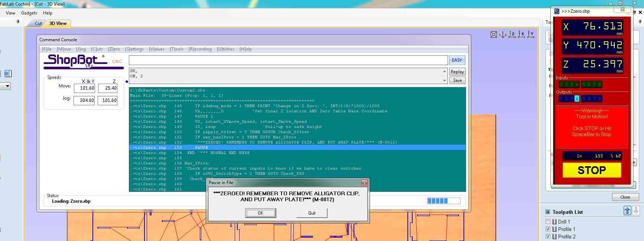The width and height of the screenshot is (644, 241).
Task: Click the Replay button
Action: pyautogui.click(x=457, y=72)
